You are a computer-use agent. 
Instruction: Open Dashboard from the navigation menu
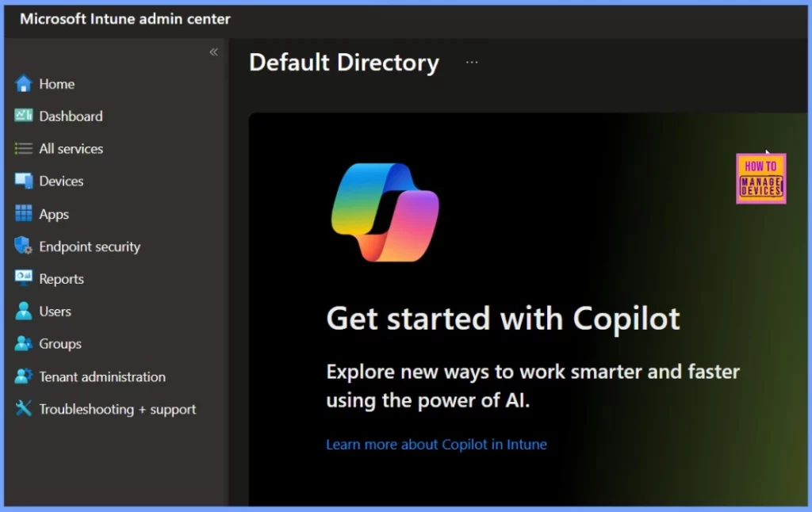71,116
